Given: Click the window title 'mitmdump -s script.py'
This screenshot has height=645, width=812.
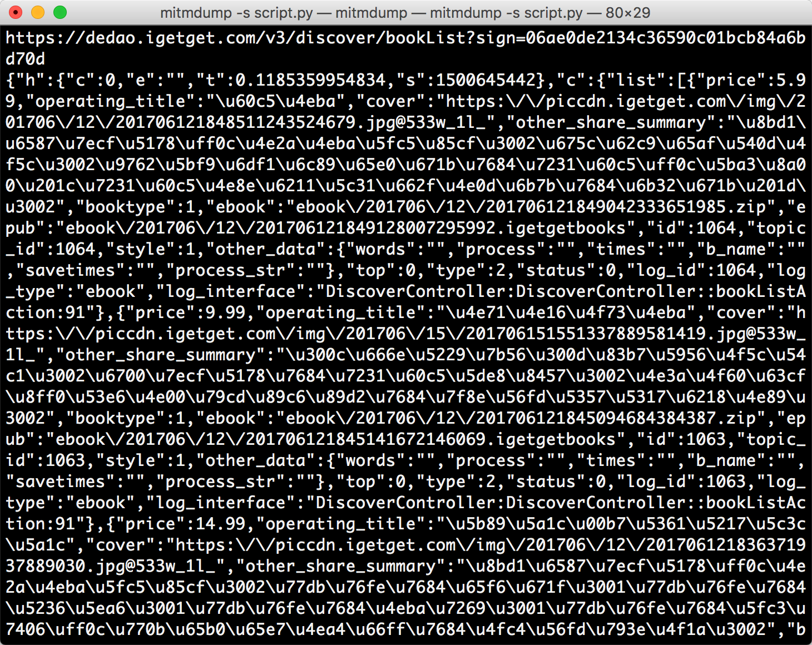Looking at the screenshot, I should 236,12.
